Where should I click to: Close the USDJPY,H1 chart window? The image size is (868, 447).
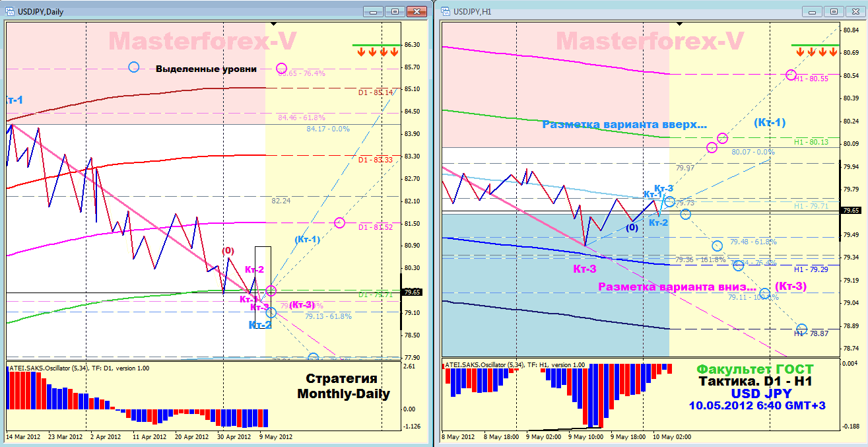855,11
